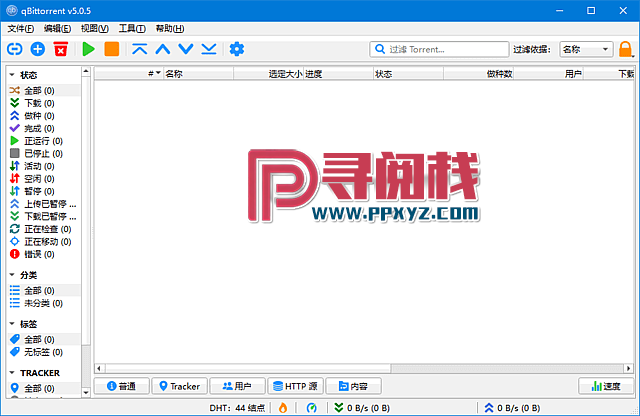Open the 编辑(E) menu
Image resolution: width=640 pixels, height=416 pixels.
pyautogui.click(x=58, y=29)
